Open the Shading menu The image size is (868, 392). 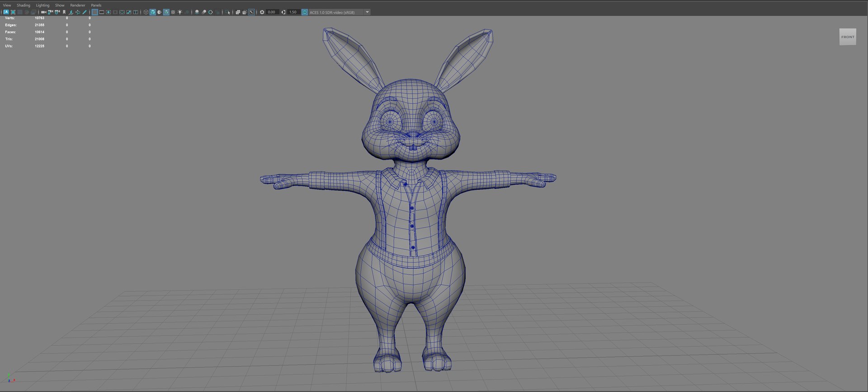[x=24, y=5]
